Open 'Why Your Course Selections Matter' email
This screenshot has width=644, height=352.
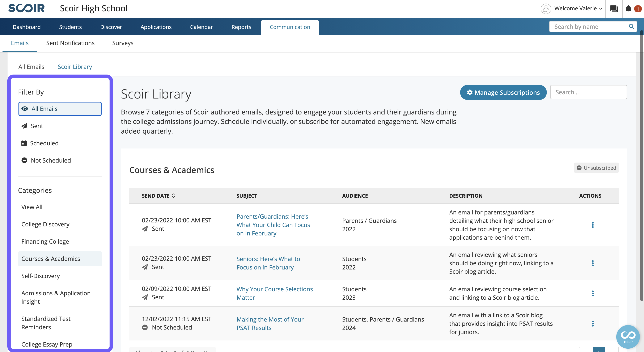coord(275,293)
